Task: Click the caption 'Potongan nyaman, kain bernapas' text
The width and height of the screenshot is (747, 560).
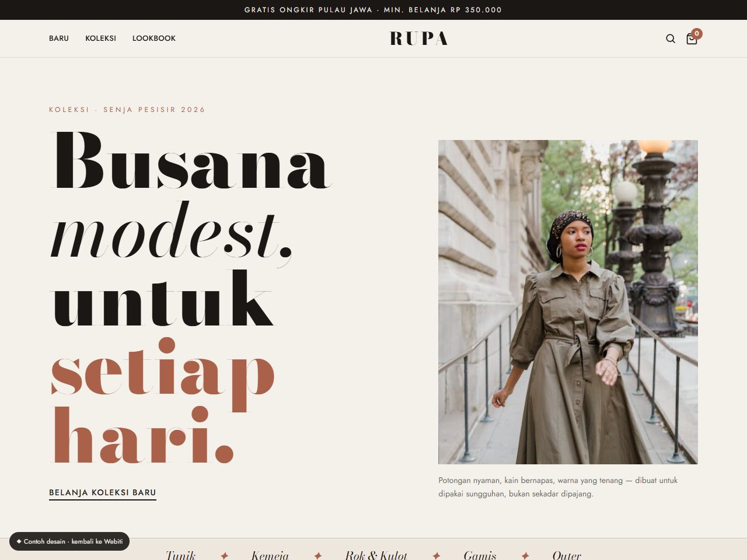Action: 558,487
